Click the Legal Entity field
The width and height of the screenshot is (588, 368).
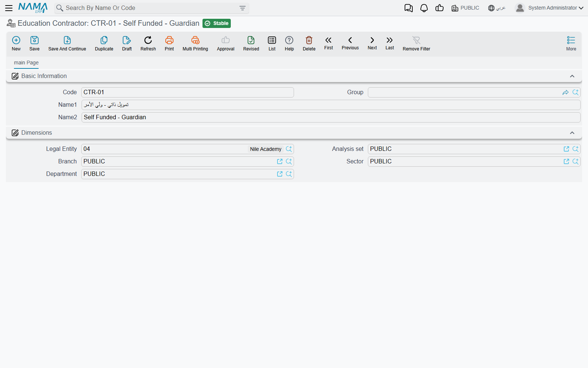click(x=187, y=149)
